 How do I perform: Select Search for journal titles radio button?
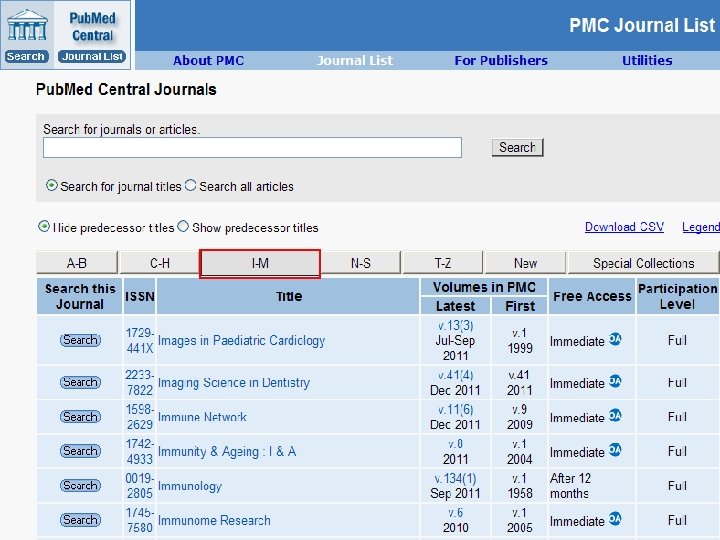(51, 186)
